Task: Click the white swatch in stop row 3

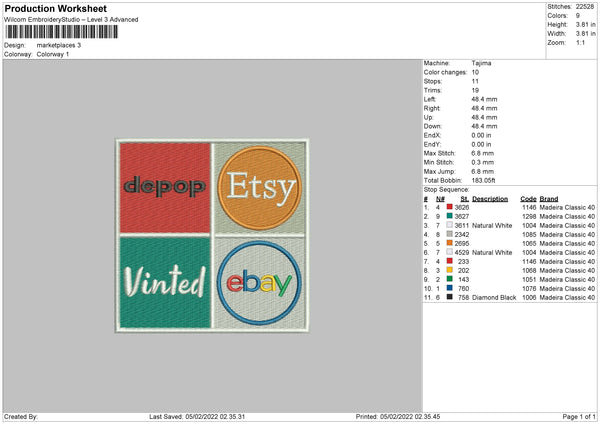Action: pos(450,225)
